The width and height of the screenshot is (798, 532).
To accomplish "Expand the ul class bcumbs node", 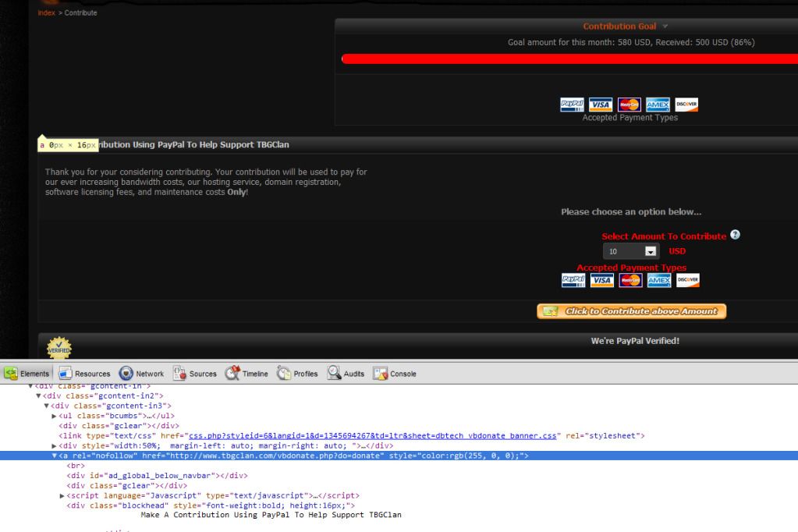I will tap(54, 416).
